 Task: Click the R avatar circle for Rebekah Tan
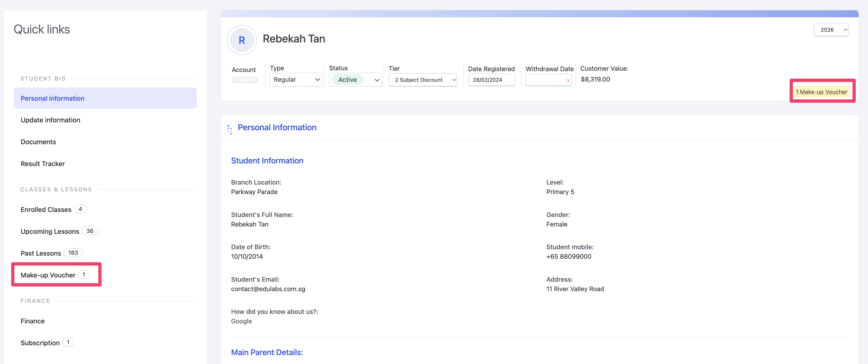click(x=242, y=40)
